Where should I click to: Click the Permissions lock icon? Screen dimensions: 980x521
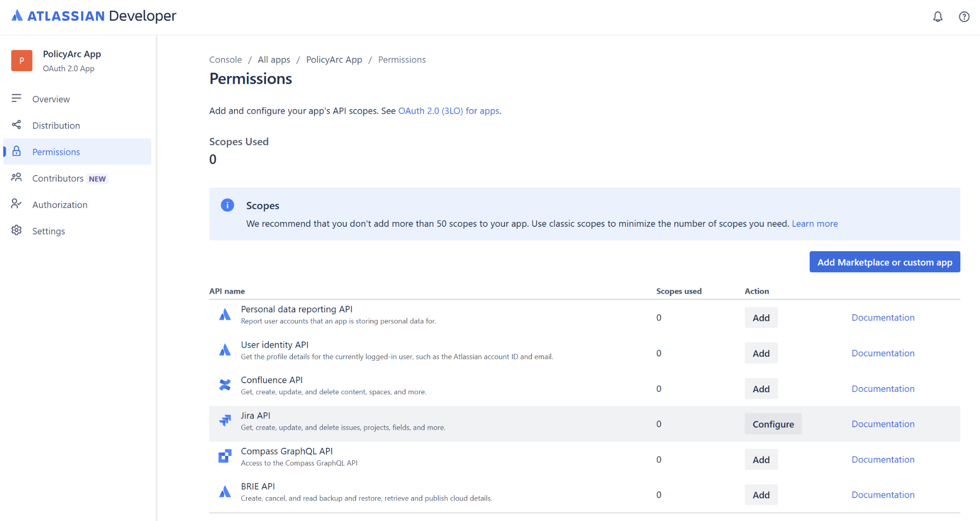pyautogui.click(x=16, y=151)
